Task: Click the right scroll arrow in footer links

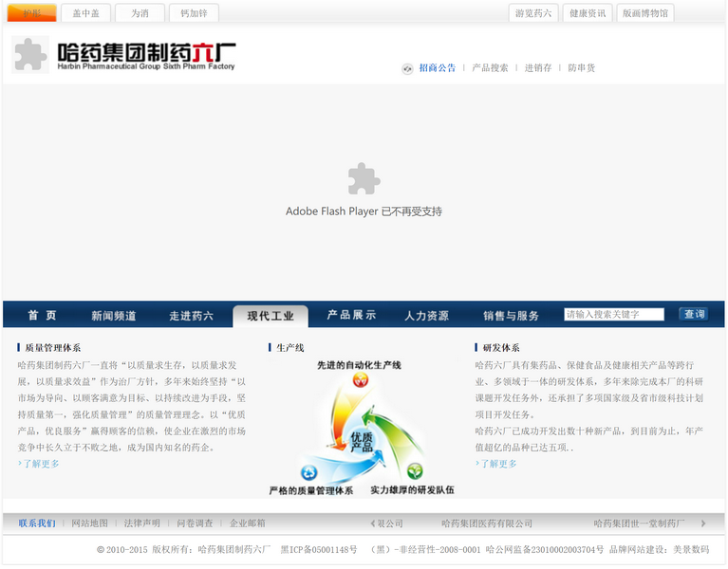Action: click(x=703, y=523)
